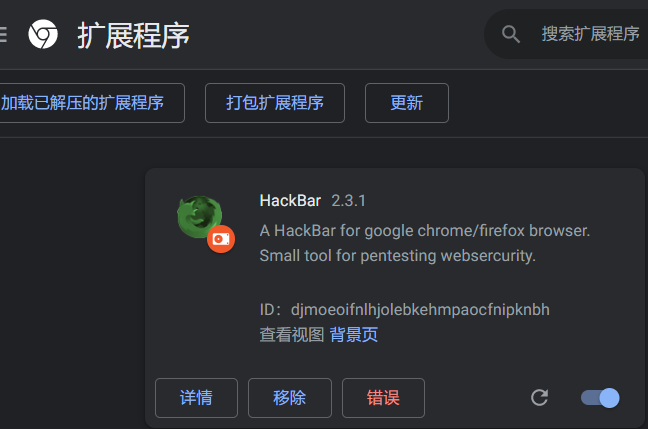Remove HackBar with 移除 button

click(290, 398)
